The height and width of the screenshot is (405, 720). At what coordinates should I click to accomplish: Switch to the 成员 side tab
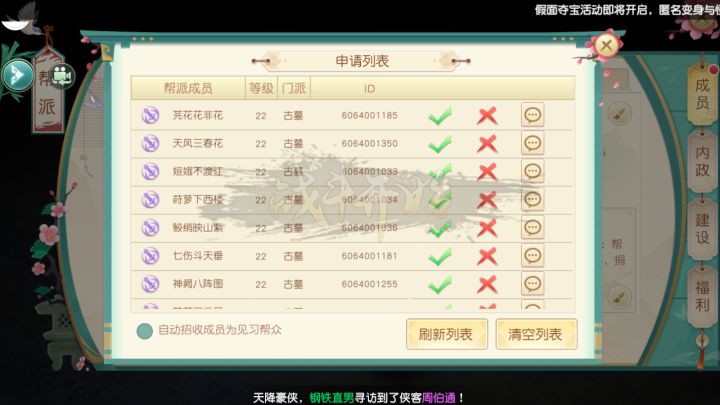coord(702,94)
